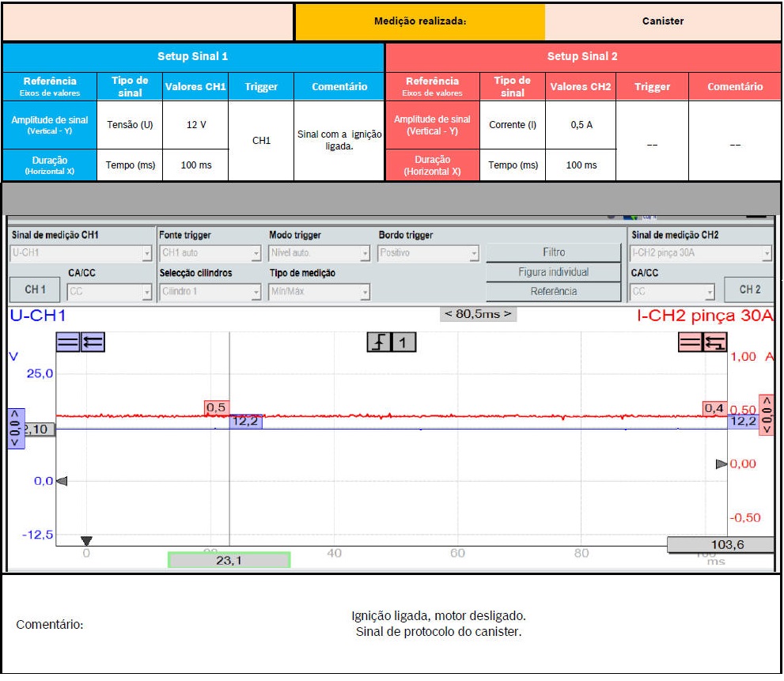Expand the Fonte trigger dropdown
Screen dimensions: 784x681
tap(210, 254)
